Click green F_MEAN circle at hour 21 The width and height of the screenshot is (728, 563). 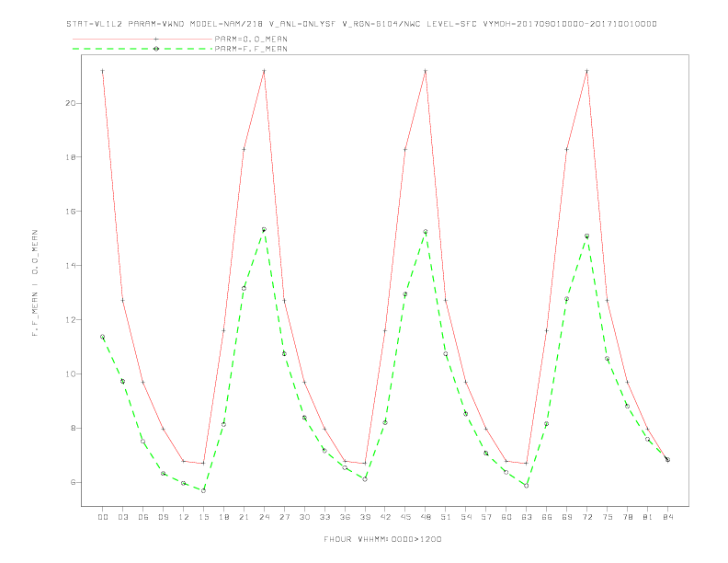pos(244,289)
